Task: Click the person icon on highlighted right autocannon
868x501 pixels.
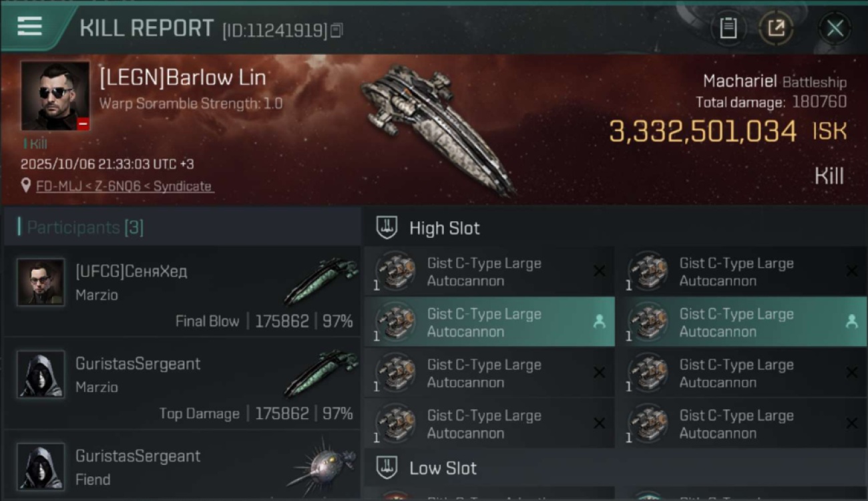Action: [x=851, y=321]
